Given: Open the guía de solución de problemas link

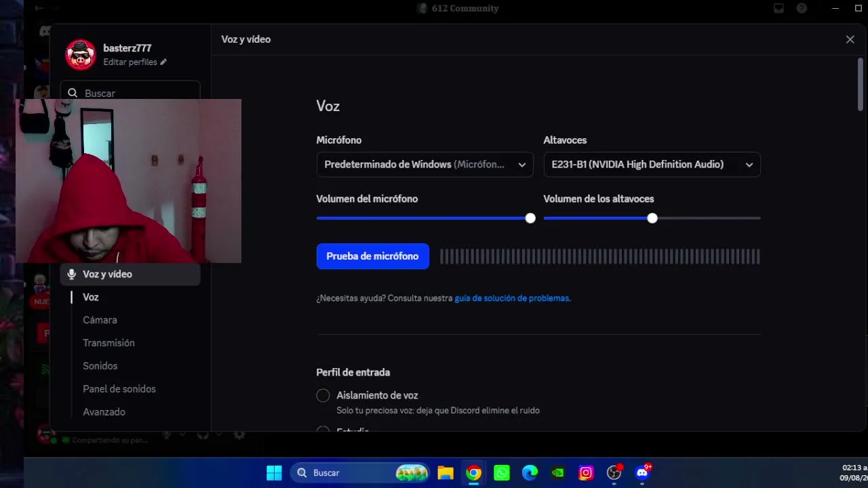Looking at the screenshot, I should [x=512, y=298].
